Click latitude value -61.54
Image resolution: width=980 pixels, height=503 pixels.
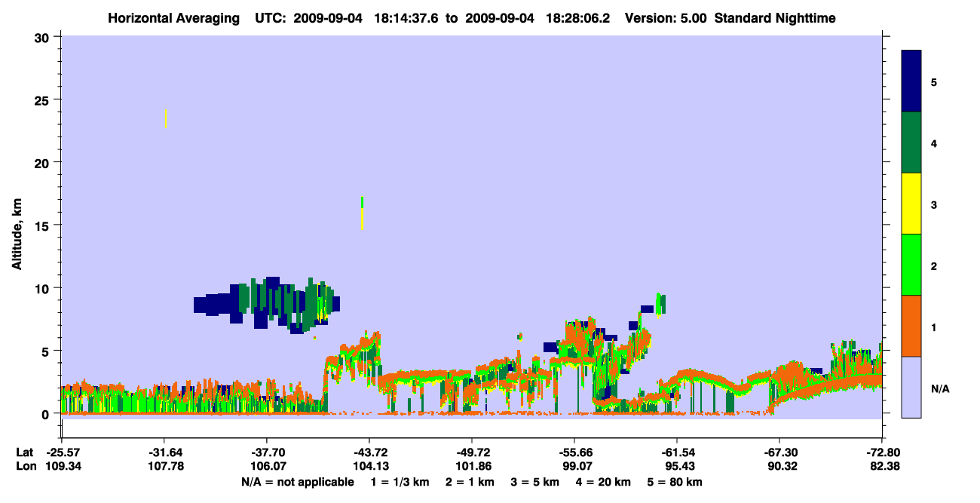pos(677,452)
